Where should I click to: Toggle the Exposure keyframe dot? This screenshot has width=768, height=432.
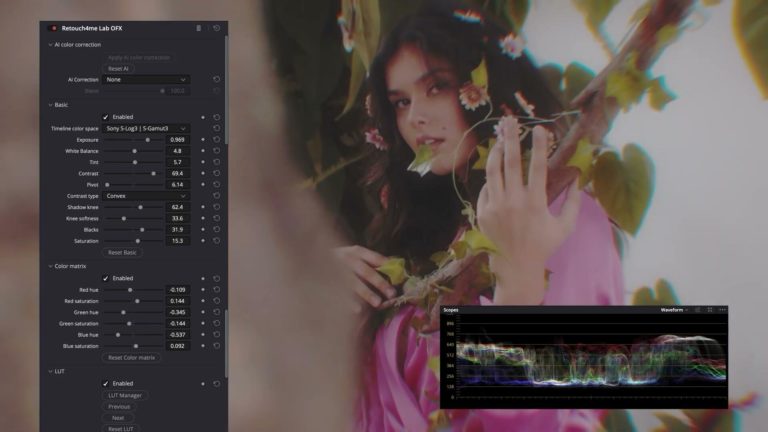pyautogui.click(x=203, y=140)
